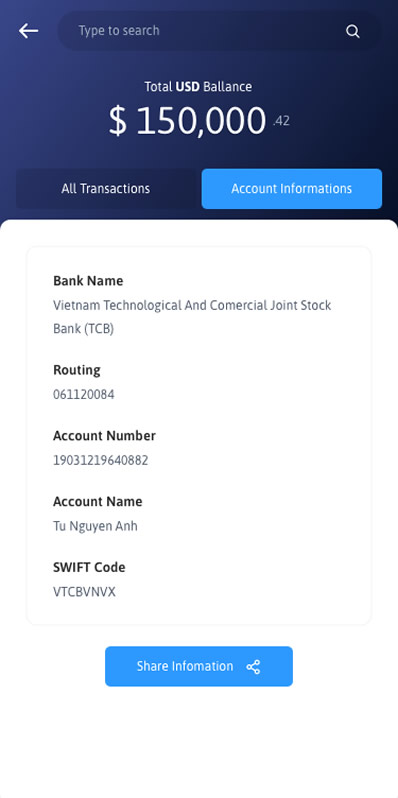Click the share icon on button
The height and width of the screenshot is (798, 398).
pos(253,667)
